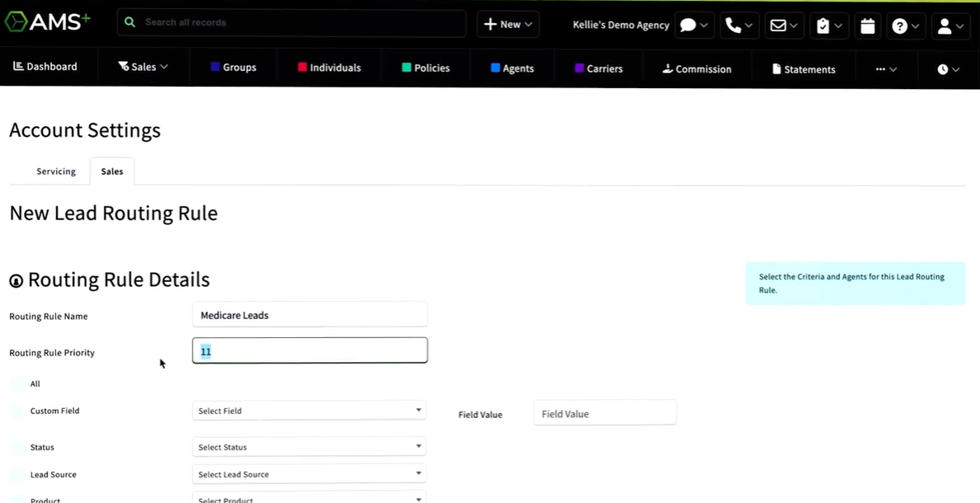
Task: Open the Select Status dropdown
Action: click(309, 447)
